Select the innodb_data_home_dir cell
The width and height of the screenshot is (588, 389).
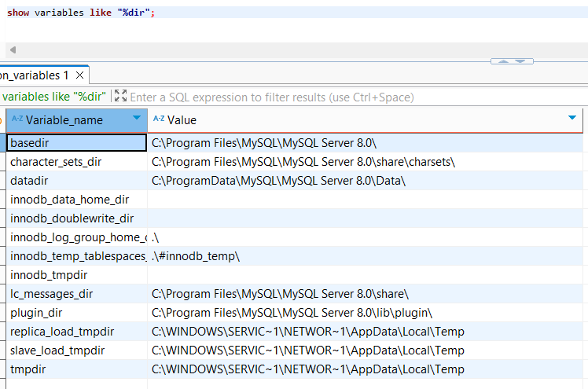click(77, 200)
